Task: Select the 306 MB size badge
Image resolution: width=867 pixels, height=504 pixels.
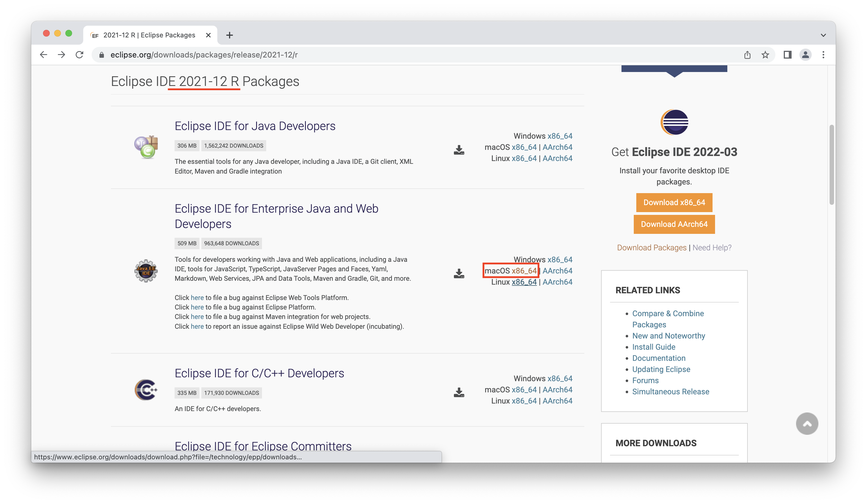Action: coord(187,145)
